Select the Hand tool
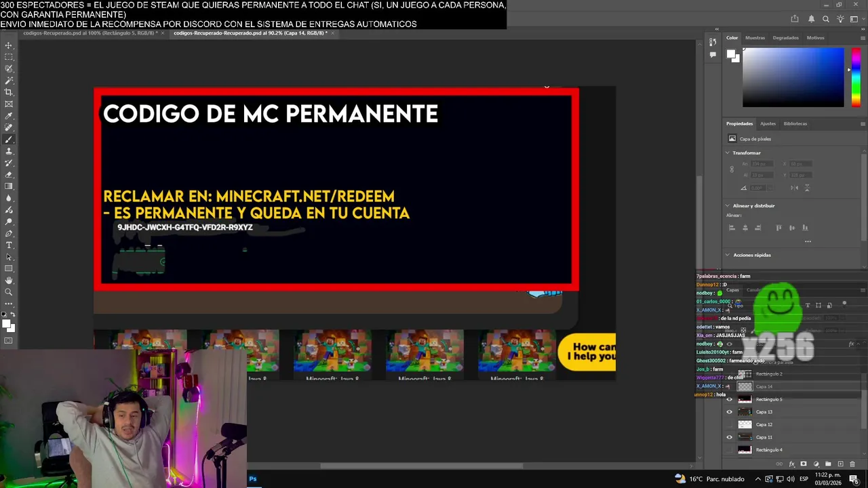 coord(9,280)
